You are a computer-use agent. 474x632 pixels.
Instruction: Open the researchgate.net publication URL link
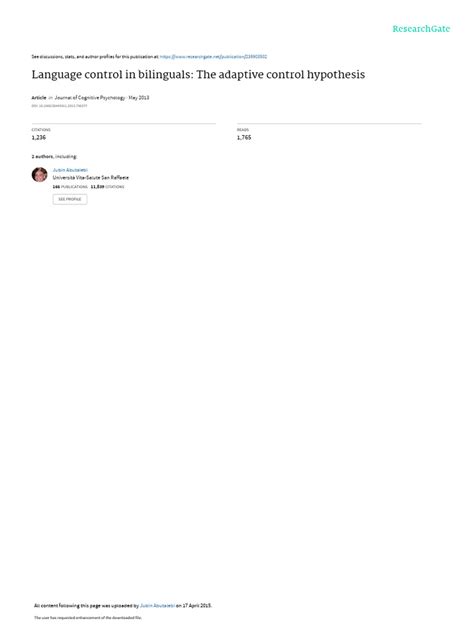coord(213,57)
